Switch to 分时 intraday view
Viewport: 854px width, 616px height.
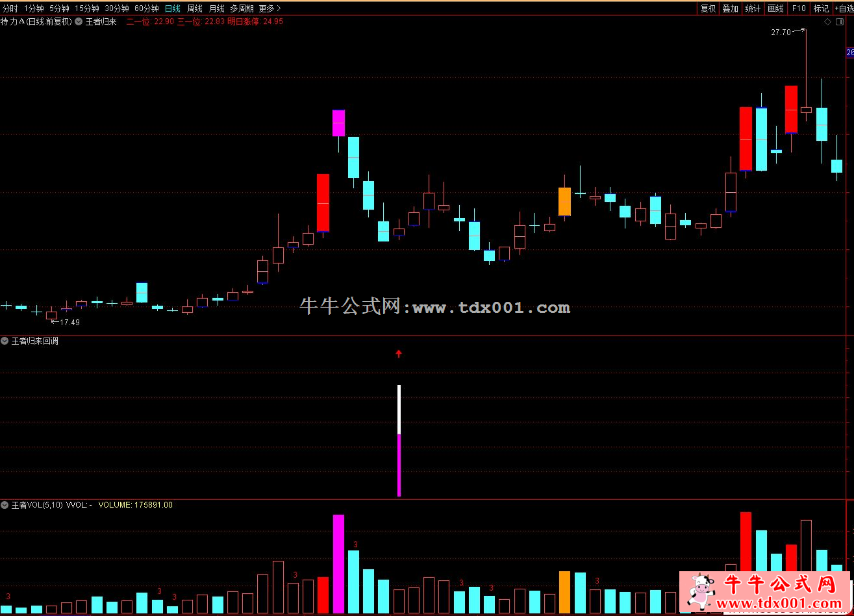10,8
